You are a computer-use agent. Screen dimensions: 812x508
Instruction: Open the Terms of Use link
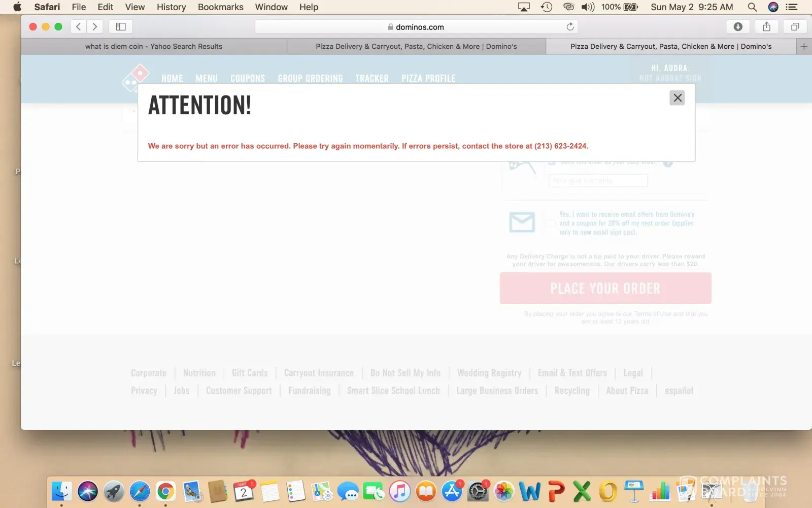click(654, 314)
